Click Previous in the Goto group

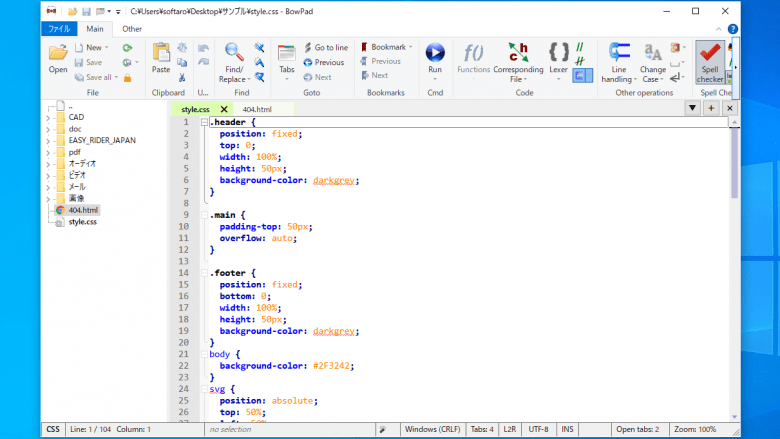[324, 62]
